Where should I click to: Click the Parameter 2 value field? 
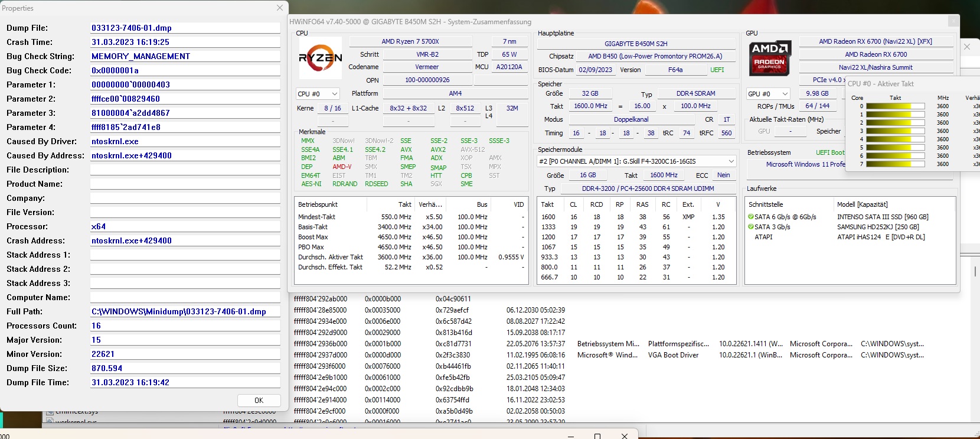tap(185, 99)
